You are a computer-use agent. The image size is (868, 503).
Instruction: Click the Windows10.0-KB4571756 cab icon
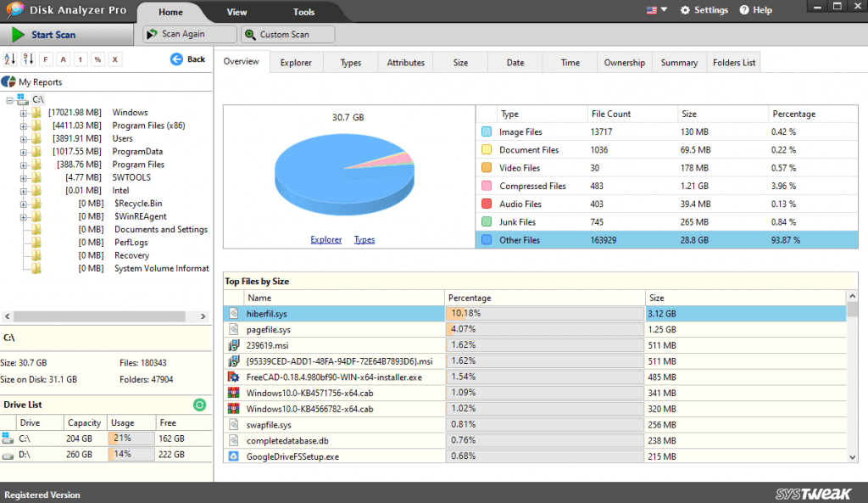(234, 393)
